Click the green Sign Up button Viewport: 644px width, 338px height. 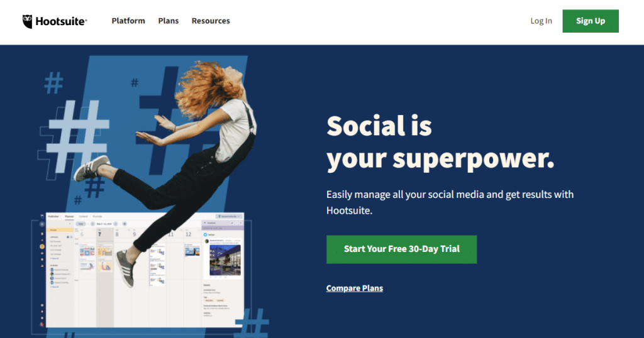[x=590, y=21]
